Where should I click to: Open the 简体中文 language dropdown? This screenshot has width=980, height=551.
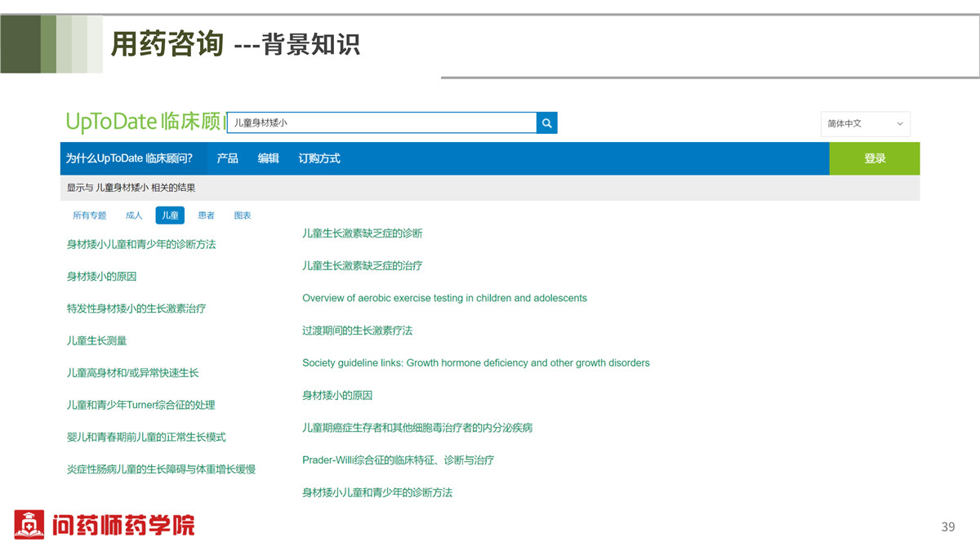(865, 124)
